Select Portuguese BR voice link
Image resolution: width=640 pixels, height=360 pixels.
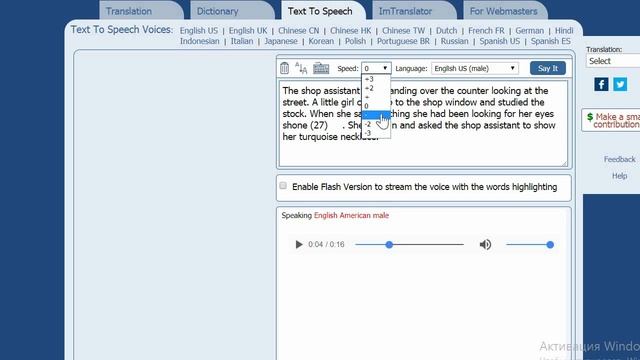coord(403,41)
